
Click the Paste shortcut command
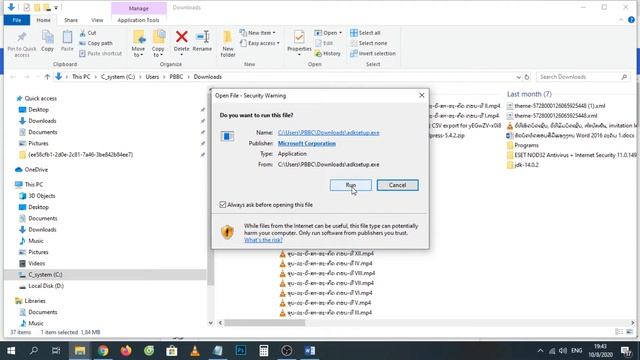click(x=100, y=53)
